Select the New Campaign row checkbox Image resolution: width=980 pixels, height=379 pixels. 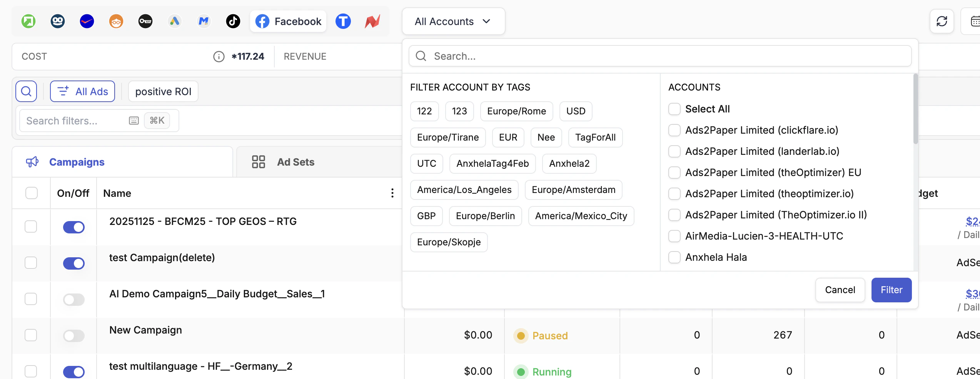pos(31,335)
